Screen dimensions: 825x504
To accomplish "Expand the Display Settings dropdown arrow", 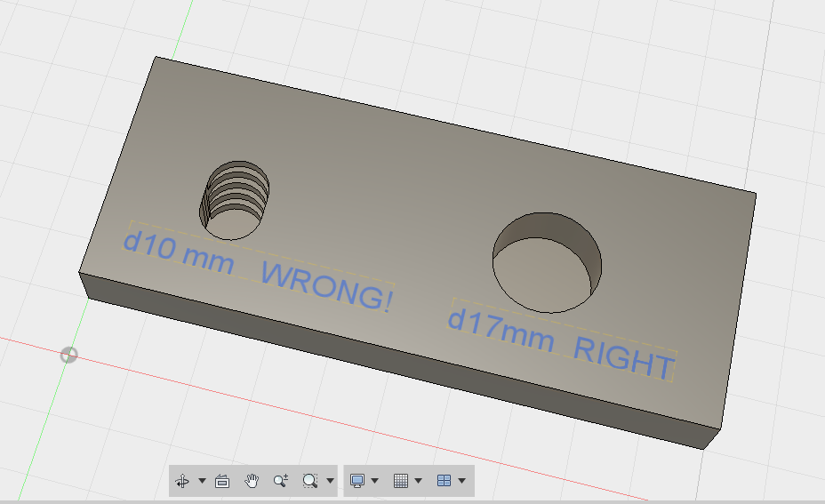I will (375, 481).
